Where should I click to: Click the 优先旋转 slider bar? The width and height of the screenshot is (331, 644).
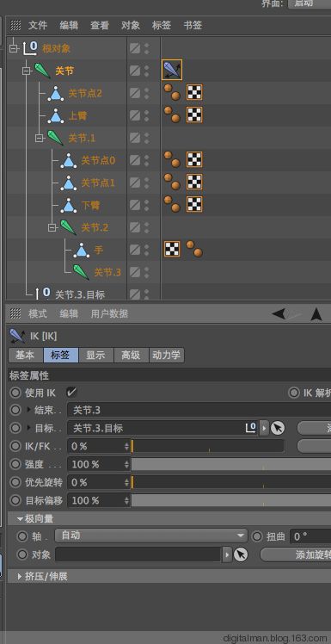click(231, 482)
